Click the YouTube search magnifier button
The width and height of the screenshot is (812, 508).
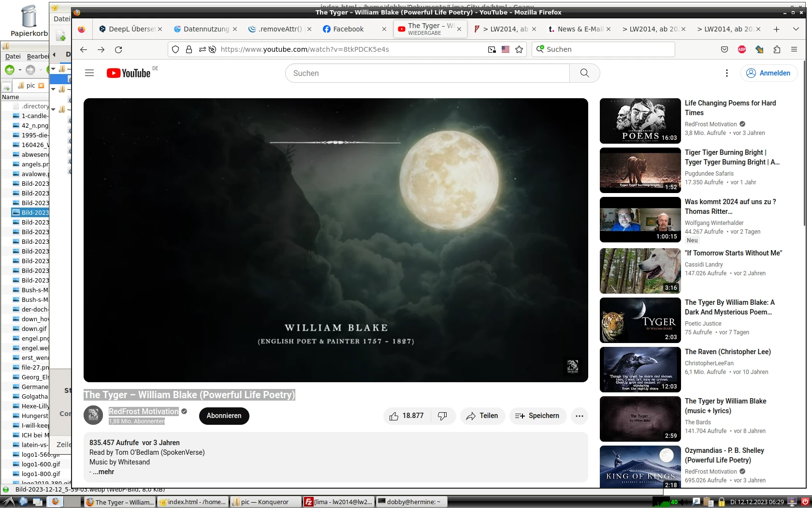point(584,73)
